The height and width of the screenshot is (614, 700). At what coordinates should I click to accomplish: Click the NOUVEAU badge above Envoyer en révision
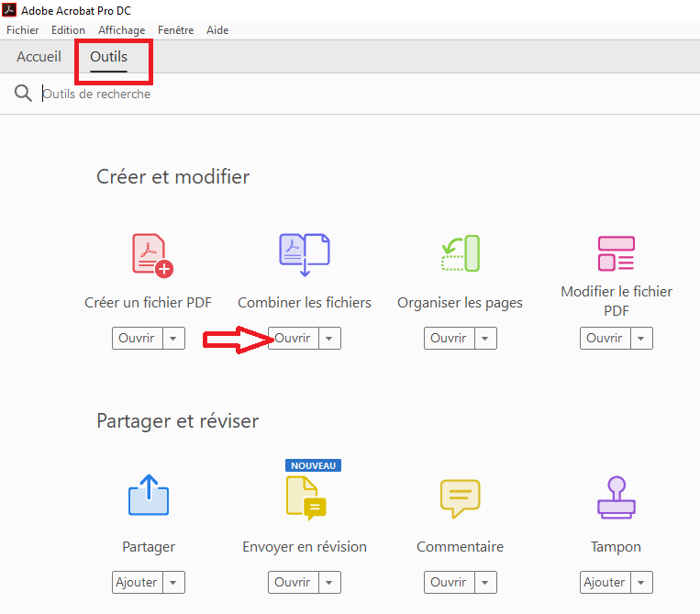tap(314, 465)
